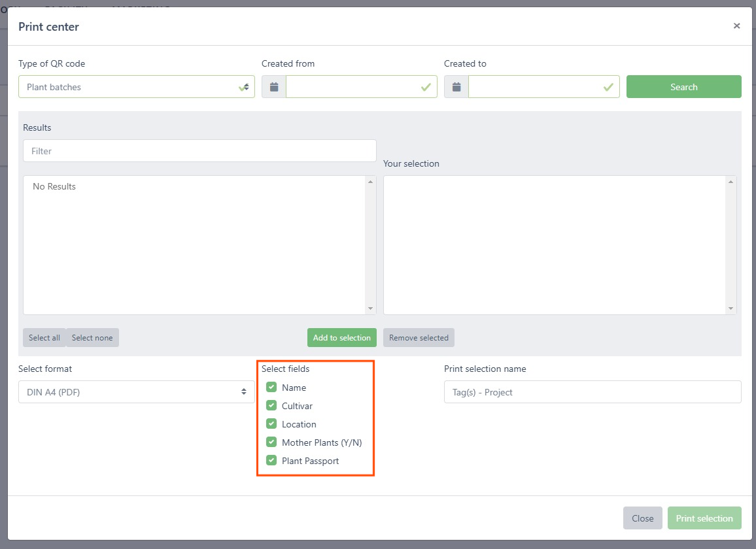Click the Search button
This screenshot has height=549, width=756.
(683, 87)
